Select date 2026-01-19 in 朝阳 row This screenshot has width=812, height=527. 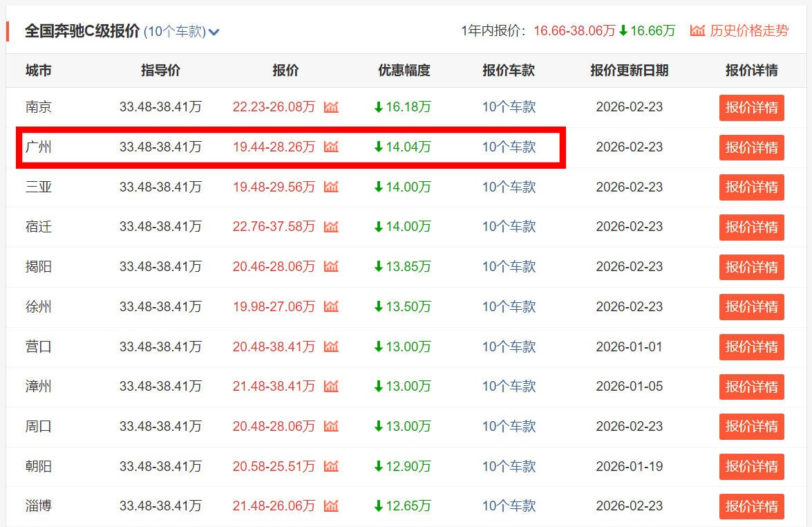(x=629, y=466)
